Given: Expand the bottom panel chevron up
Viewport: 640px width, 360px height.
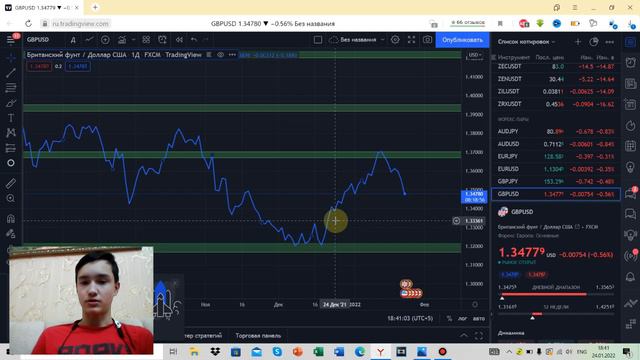Looking at the screenshot, I should [464, 336].
